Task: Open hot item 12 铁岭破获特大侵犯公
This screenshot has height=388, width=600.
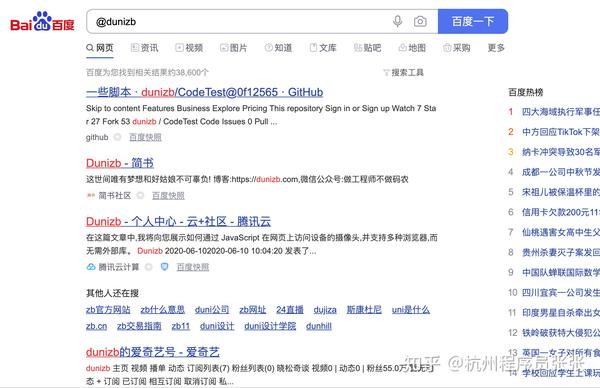Action: coord(561,333)
